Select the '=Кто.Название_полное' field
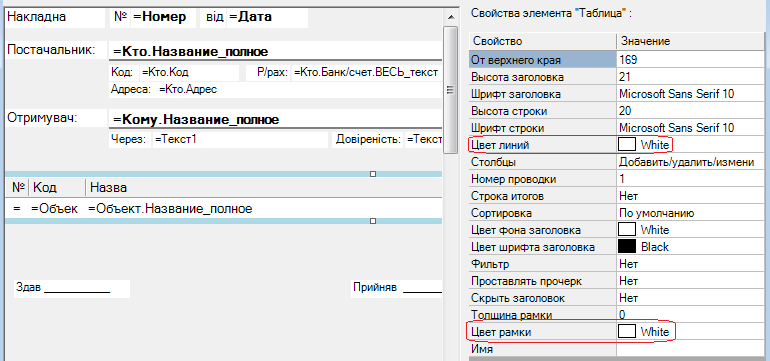770x361 pixels. (x=275, y=51)
